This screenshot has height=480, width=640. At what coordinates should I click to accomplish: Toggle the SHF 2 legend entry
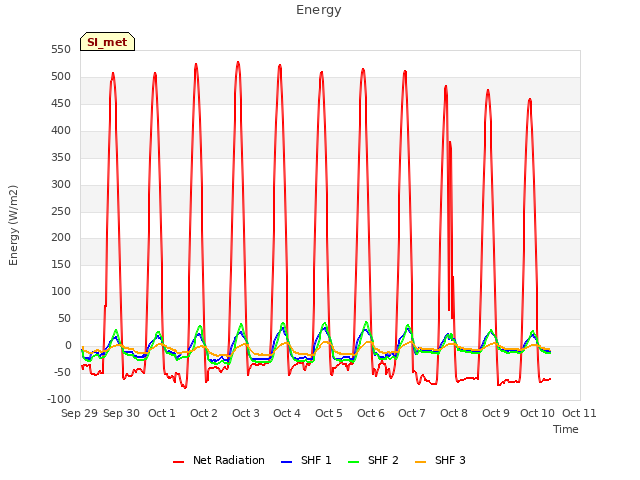(x=373, y=460)
